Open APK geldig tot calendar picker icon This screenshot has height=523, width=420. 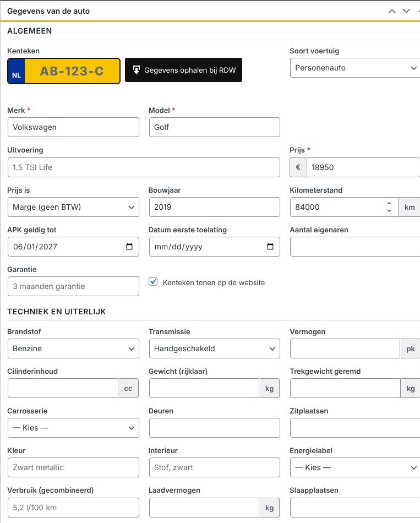coord(129,247)
